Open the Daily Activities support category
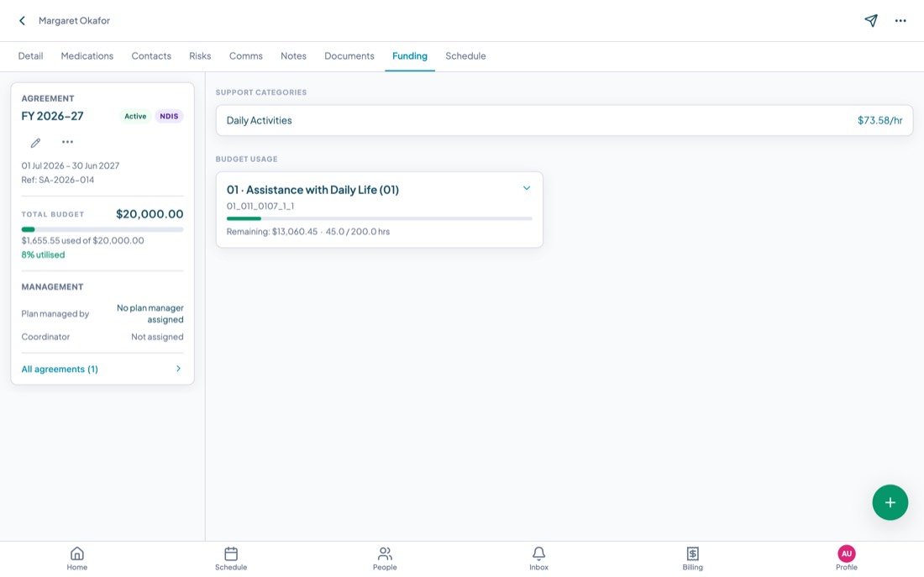The width and height of the screenshot is (924, 577). (564, 120)
